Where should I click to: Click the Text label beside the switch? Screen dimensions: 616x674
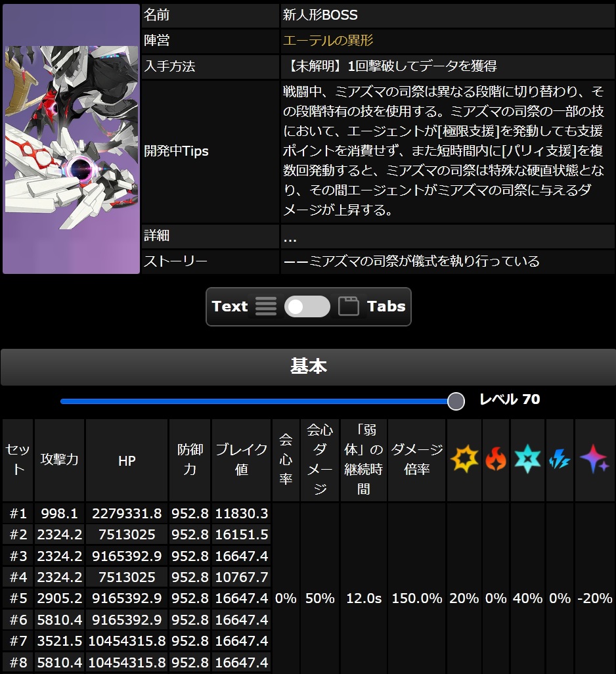pyautogui.click(x=230, y=307)
